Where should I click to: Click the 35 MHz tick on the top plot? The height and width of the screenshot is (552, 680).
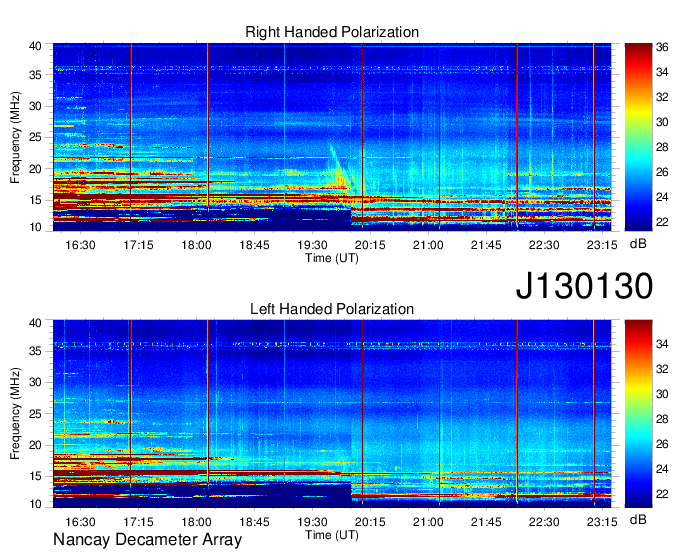coord(35,75)
